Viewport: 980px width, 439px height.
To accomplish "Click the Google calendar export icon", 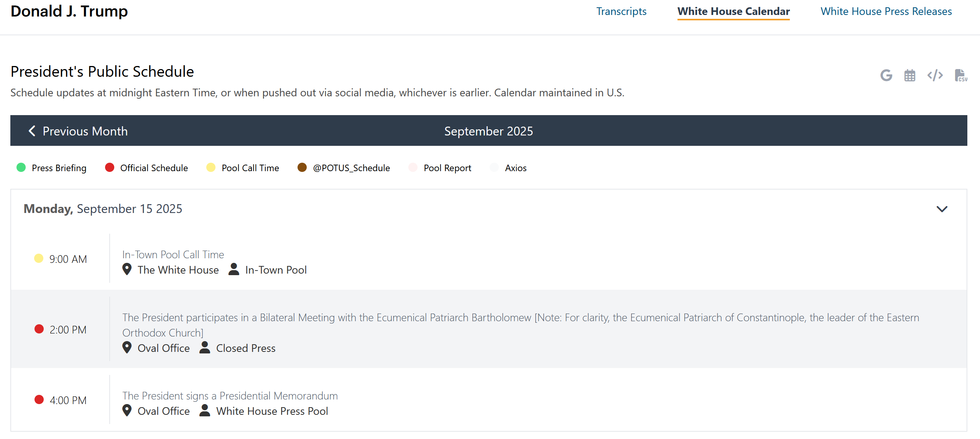I will 886,75.
